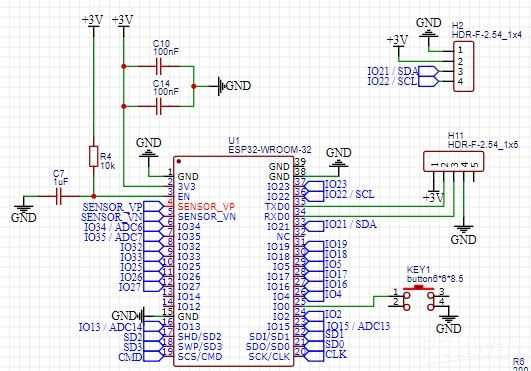The image size is (531, 371).
Task: Click the ESP32-WROOM-32 part name label
Action: (x=270, y=150)
